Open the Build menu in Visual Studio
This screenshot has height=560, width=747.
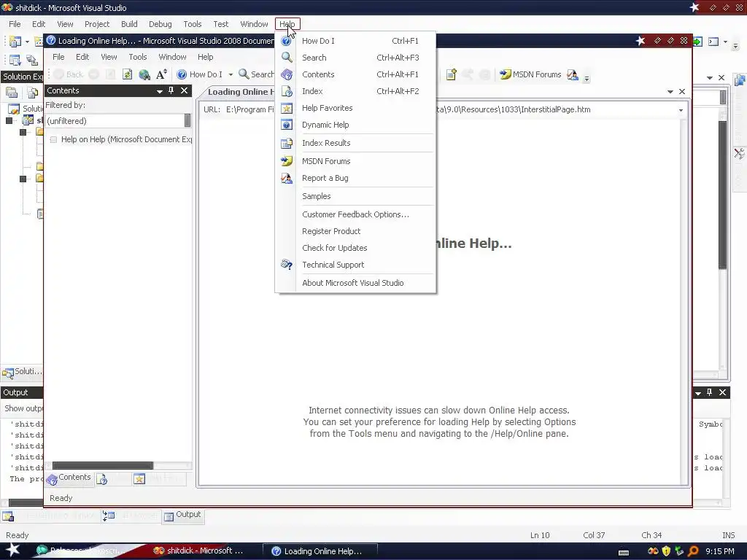pyautogui.click(x=129, y=24)
